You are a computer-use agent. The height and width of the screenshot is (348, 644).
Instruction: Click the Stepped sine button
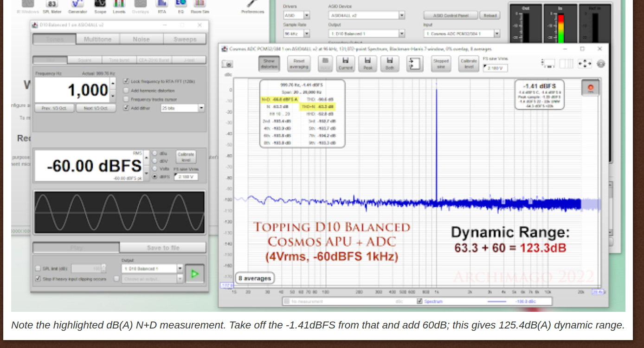[x=441, y=64]
